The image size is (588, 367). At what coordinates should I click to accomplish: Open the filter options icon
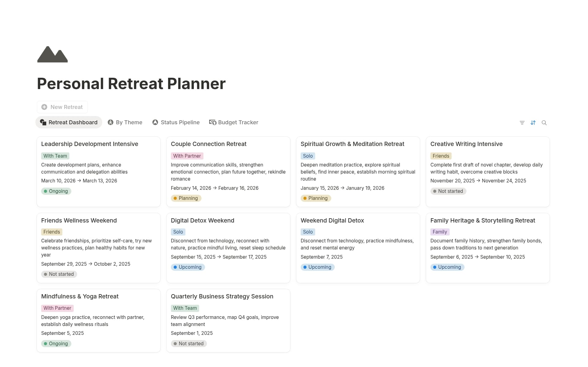point(522,122)
